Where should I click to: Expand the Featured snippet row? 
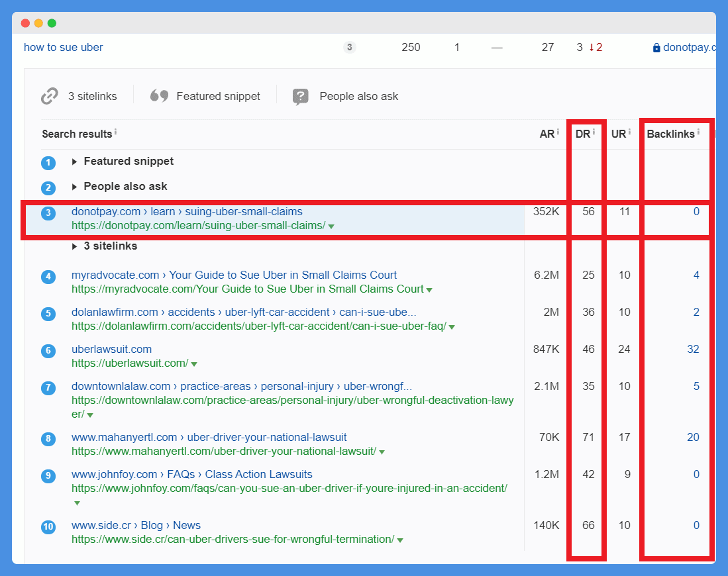coord(74,162)
